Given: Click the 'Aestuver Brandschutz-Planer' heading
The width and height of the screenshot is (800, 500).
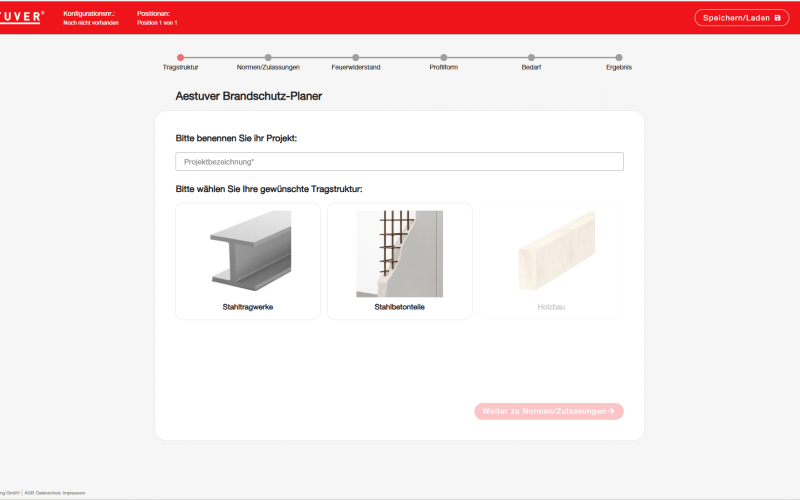Looking at the screenshot, I should (248, 96).
